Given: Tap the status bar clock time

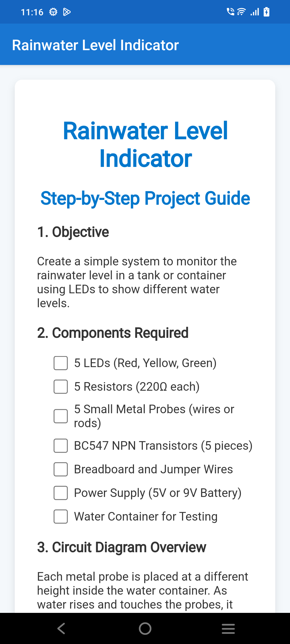Looking at the screenshot, I should pos(32,12).
